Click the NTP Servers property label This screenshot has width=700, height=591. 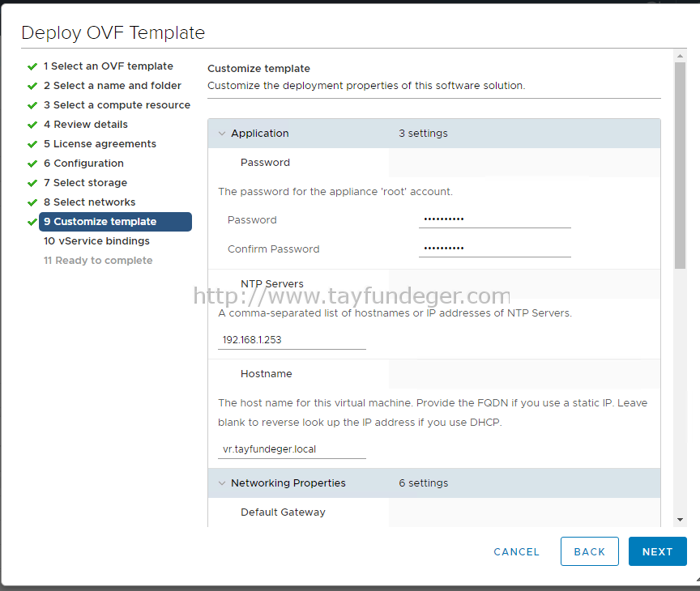click(272, 283)
